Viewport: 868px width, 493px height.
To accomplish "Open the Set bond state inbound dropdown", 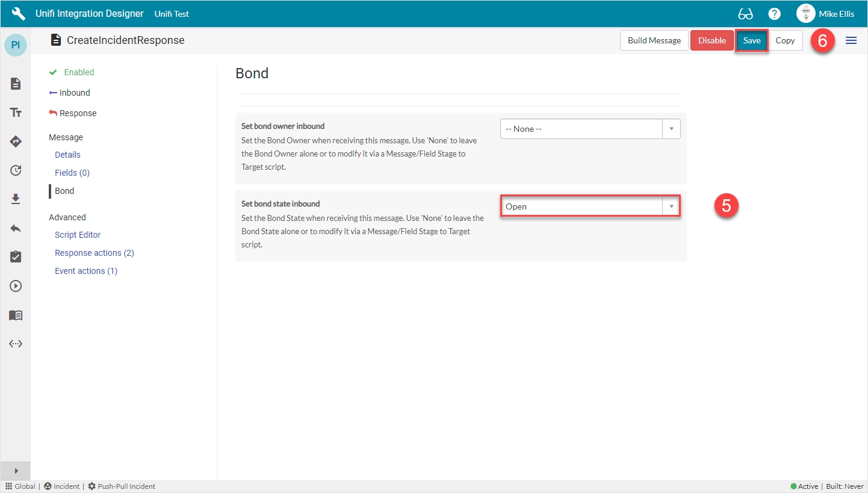I will coord(590,206).
